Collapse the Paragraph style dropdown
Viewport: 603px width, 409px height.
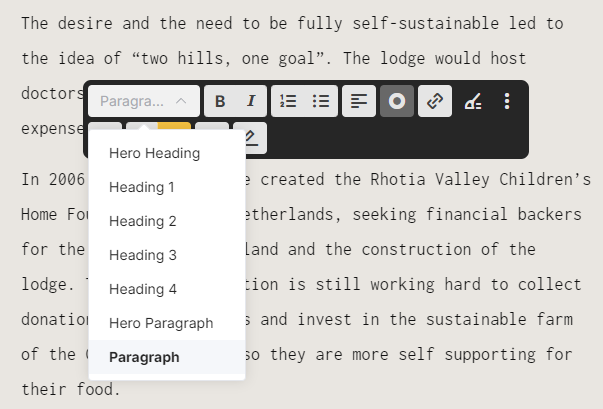click(143, 101)
